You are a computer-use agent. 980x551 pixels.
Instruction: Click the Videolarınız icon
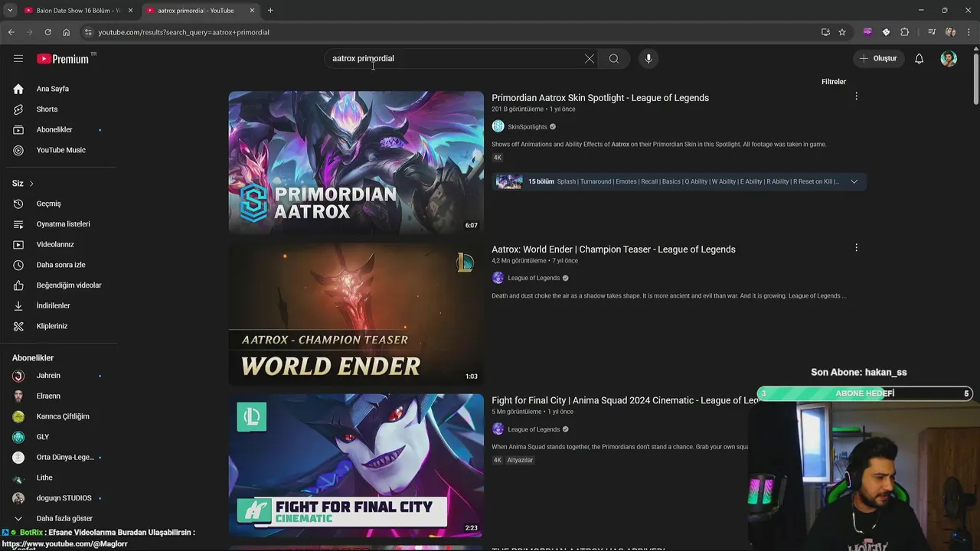18,245
